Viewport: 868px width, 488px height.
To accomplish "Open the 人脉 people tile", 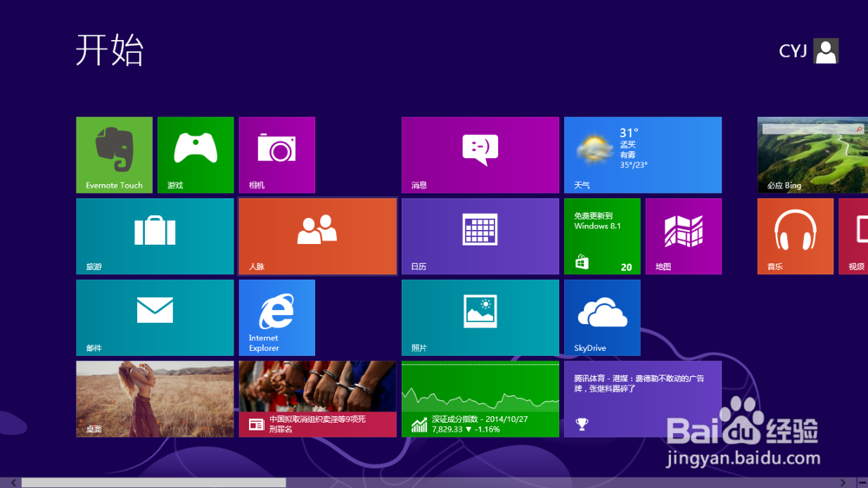I will click(318, 236).
